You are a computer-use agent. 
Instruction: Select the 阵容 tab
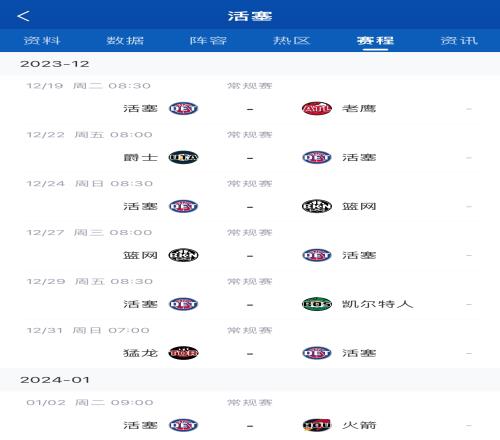[x=208, y=41]
